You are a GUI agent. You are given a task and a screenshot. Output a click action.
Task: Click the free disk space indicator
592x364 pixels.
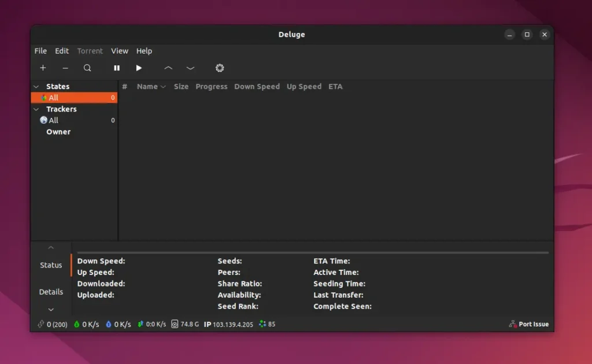click(185, 324)
